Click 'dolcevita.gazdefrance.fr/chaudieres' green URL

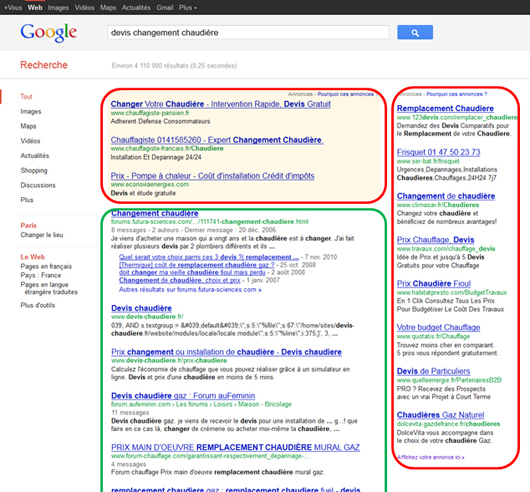tap(448, 424)
